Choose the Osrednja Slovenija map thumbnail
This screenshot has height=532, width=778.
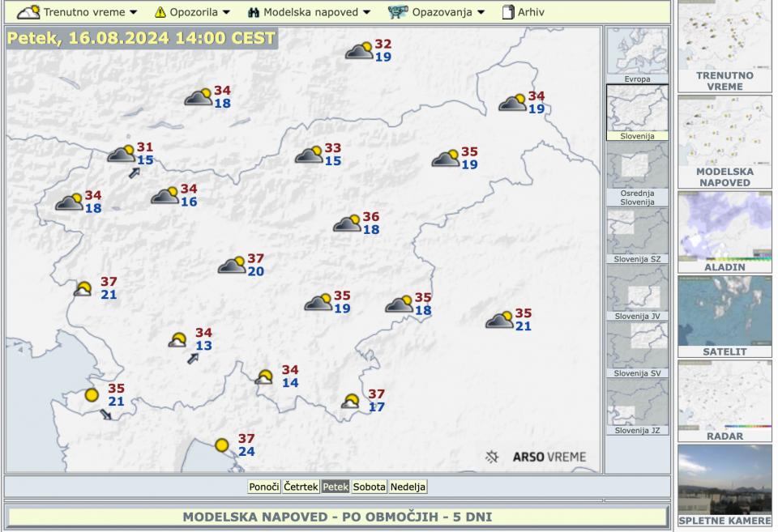(637, 174)
